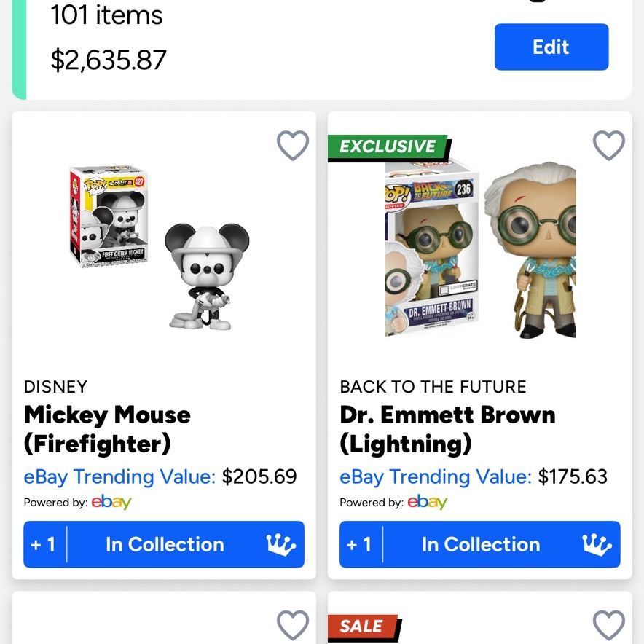Favorite Dr. Emmett Brown with heart icon
Image resolution: width=644 pixels, height=644 pixels.
[609, 146]
